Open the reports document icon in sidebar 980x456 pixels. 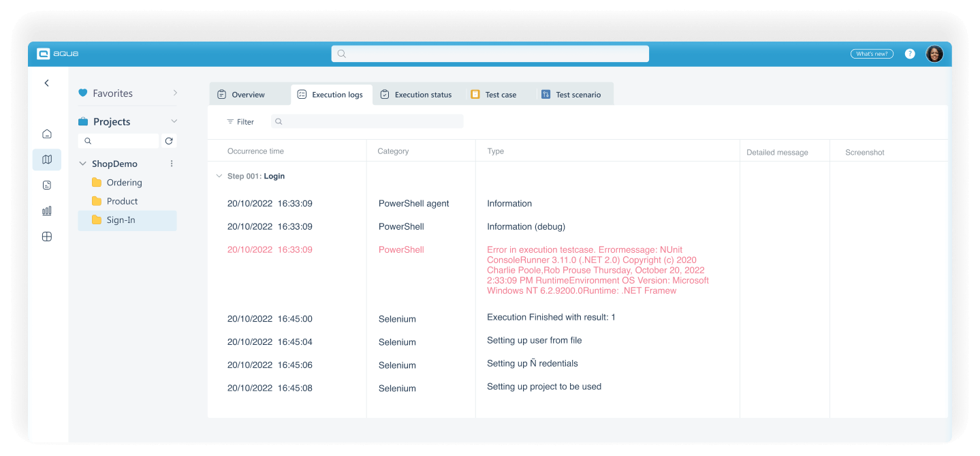tap(46, 185)
